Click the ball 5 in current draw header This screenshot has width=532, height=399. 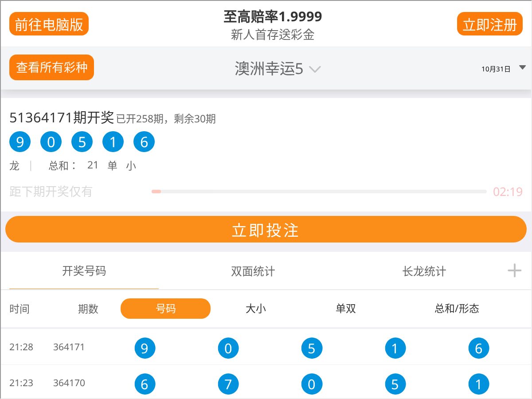click(x=82, y=142)
